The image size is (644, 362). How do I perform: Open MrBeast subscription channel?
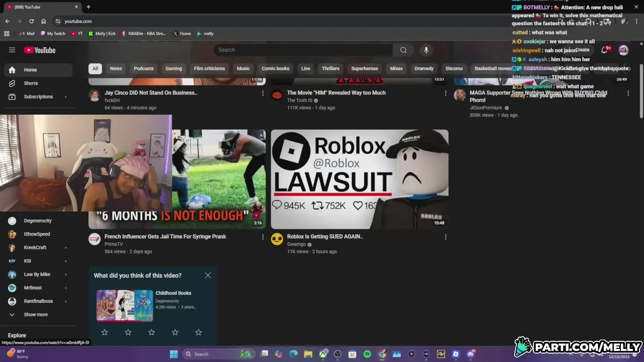click(38, 288)
